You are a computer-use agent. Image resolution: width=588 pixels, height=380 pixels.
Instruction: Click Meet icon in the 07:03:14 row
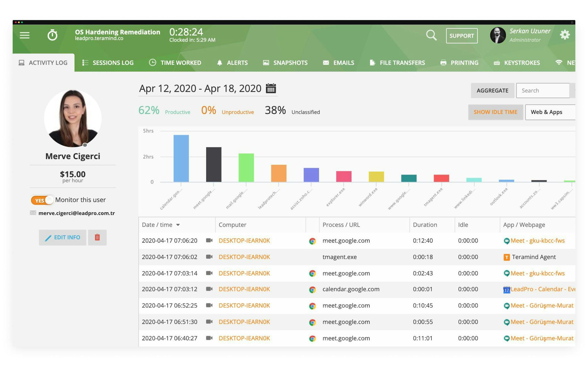(x=506, y=273)
